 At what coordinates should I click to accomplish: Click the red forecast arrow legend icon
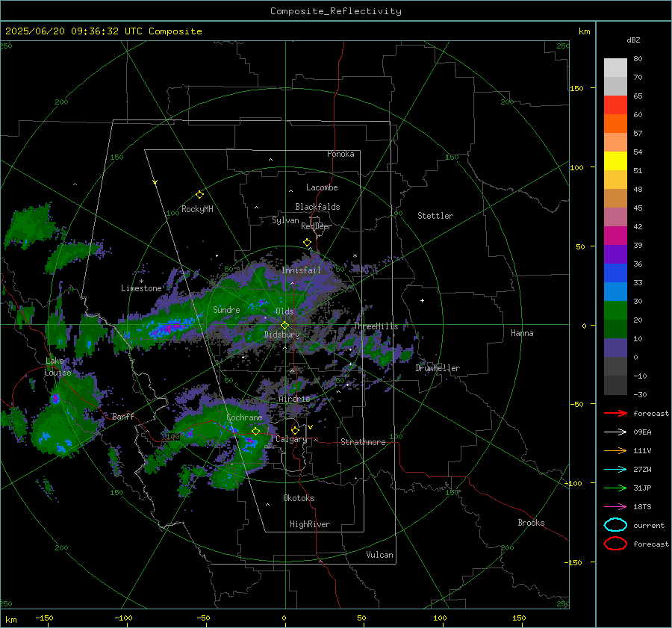(615, 413)
